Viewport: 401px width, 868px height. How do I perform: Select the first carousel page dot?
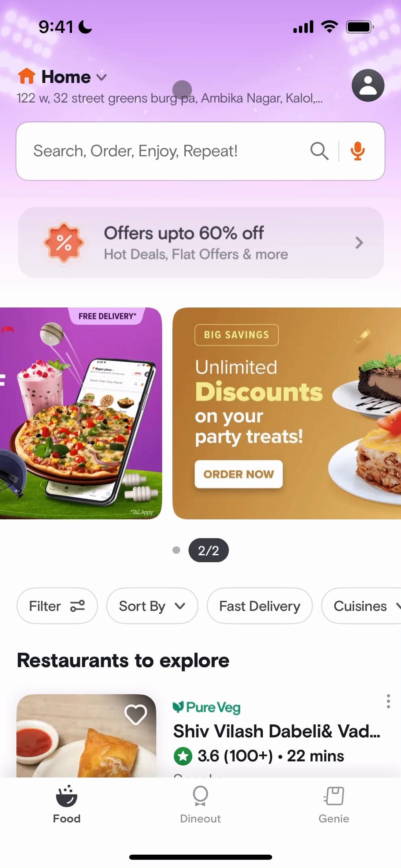pyautogui.click(x=176, y=550)
